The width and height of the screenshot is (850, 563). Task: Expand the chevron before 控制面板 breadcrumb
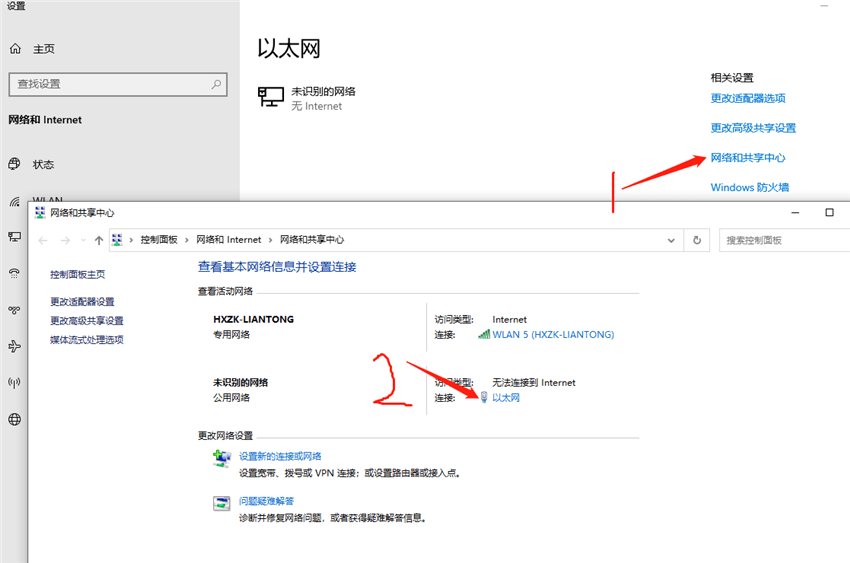[131, 240]
